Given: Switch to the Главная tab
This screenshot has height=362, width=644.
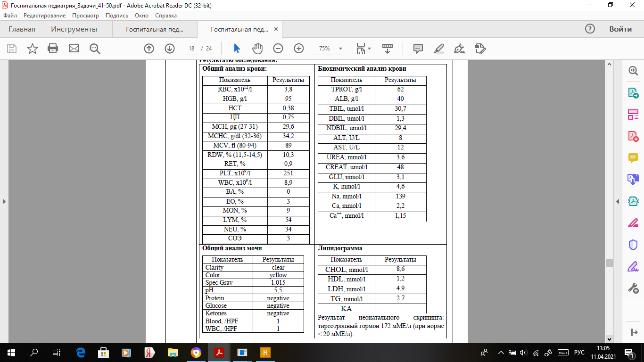Looking at the screenshot, I should 22,29.
